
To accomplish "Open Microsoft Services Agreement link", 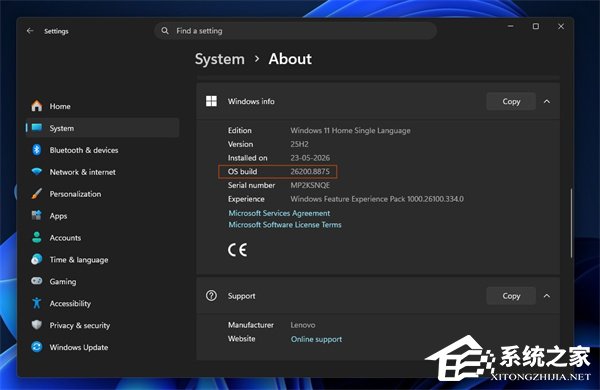I will (279, 213).
